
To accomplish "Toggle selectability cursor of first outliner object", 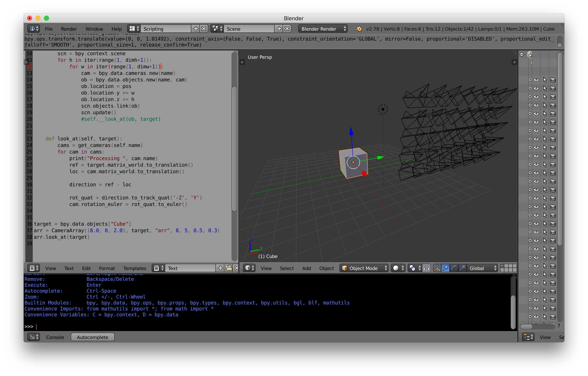I will 545,80.
